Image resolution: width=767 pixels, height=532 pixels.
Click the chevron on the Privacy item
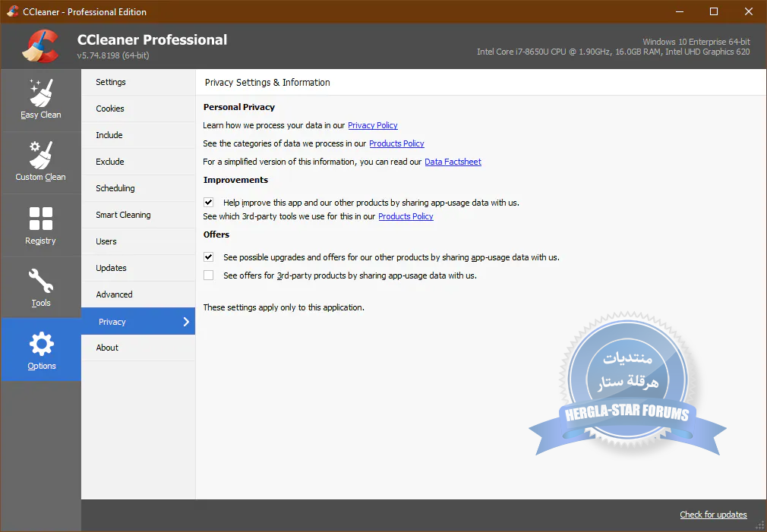coord(186,321)
